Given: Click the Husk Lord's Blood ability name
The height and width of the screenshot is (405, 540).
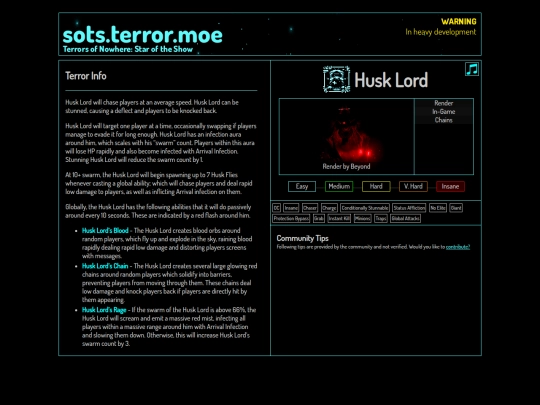Looking at the screenshot, I should 105,230.
